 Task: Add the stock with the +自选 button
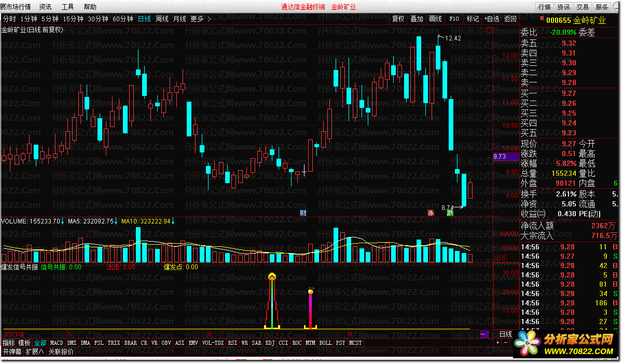(492, 19)
